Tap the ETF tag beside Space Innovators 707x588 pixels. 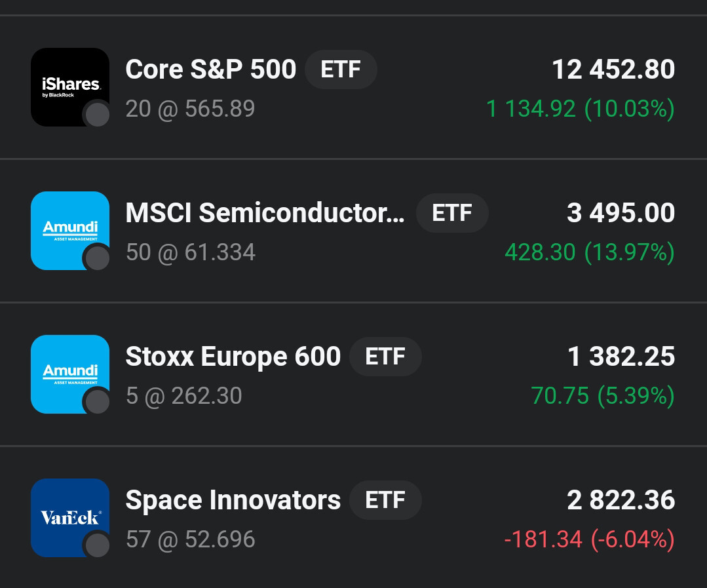[x=385, y=500]
